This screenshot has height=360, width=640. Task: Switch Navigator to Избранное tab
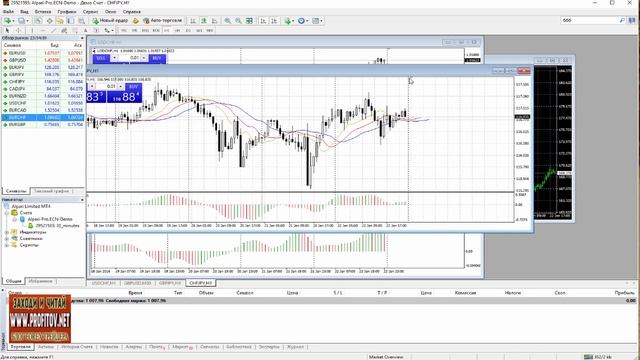(41, 281)
